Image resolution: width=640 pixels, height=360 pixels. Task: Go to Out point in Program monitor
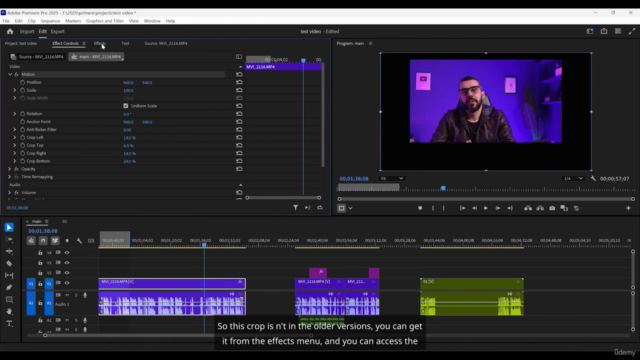tap(510, 208)
